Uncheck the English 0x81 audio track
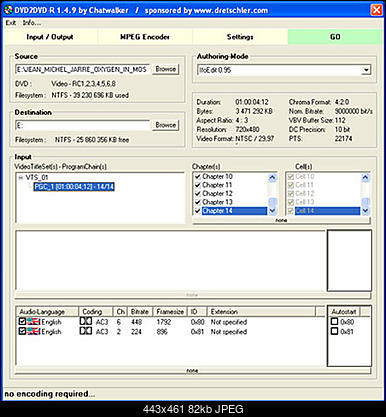The width and height of the screenshot is (386, 417). [22, 331]
